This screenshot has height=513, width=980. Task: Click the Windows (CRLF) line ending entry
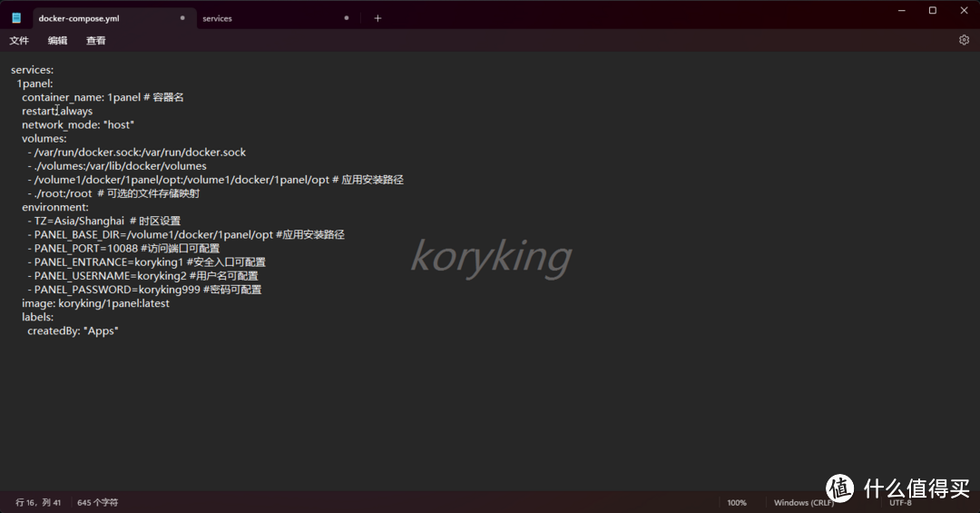click(x=804, y=502)
